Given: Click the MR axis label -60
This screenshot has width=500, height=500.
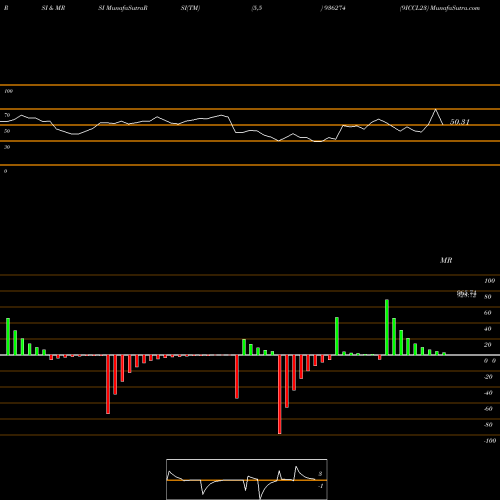Looking at the screenshot, I should click(488, 409).
